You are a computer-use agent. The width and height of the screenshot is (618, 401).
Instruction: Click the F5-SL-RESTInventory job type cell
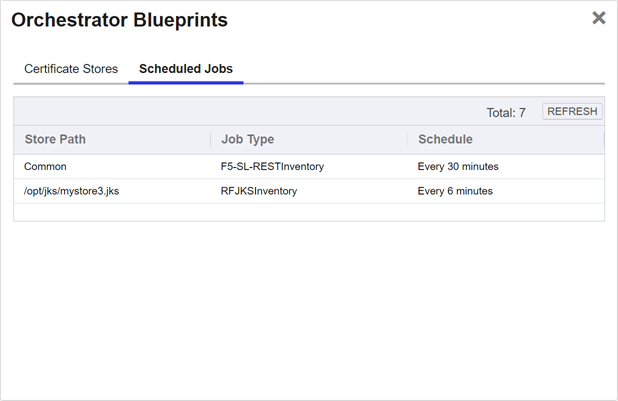[272, 166]
